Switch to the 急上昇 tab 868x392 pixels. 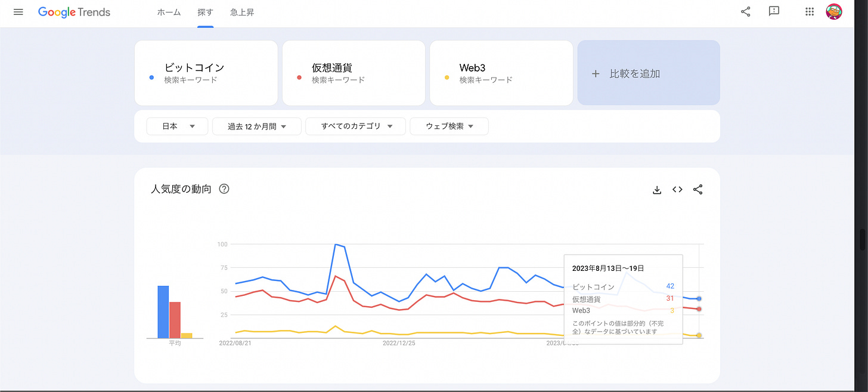click(242, 12)
